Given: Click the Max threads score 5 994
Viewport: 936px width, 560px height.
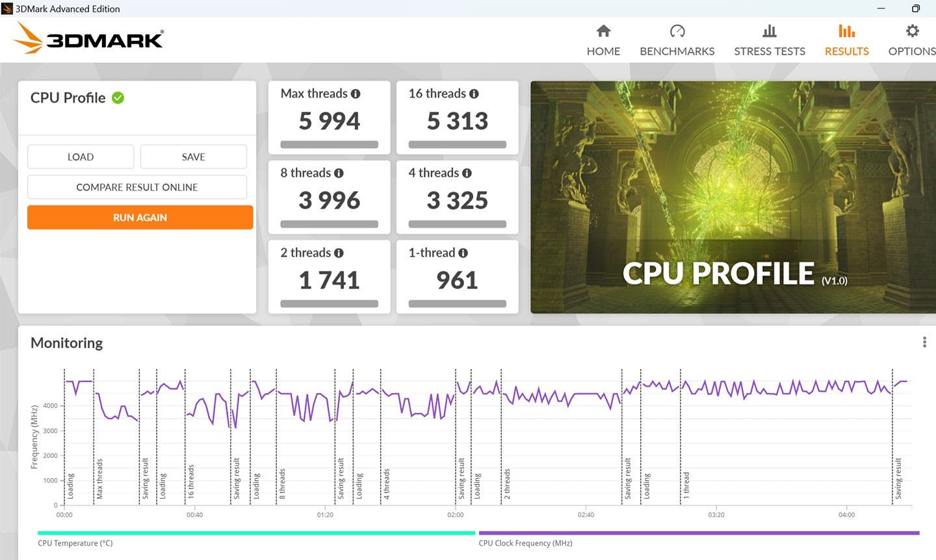Looking at the screenshot, I should coord(330,121).
